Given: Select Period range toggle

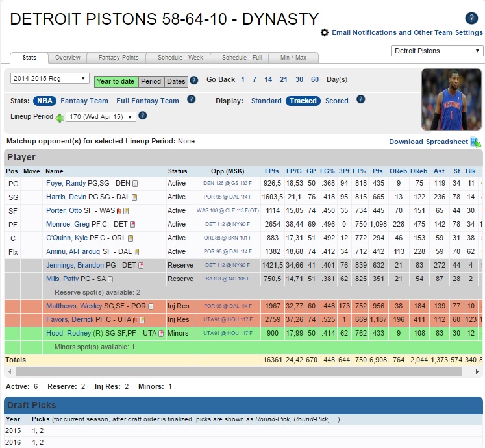Looking at the screenshot, I should [x=151, y=81].
